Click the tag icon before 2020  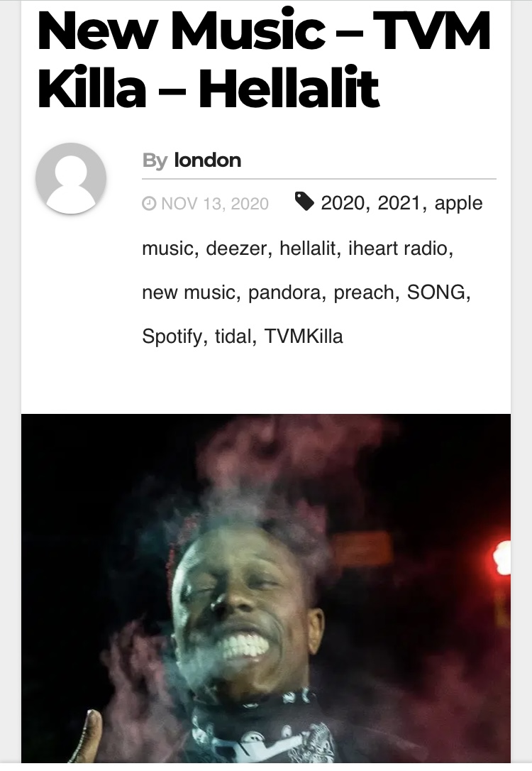click(x=304, y=201)
